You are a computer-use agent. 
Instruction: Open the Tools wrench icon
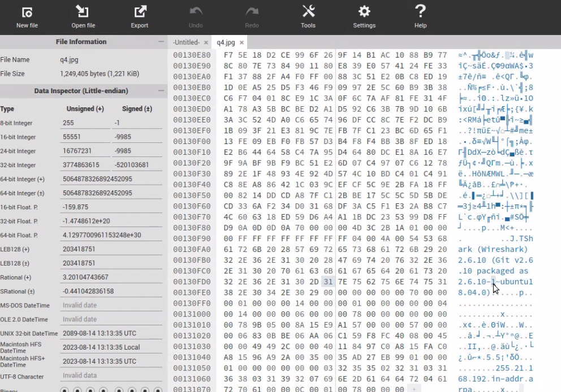point(308,11)
